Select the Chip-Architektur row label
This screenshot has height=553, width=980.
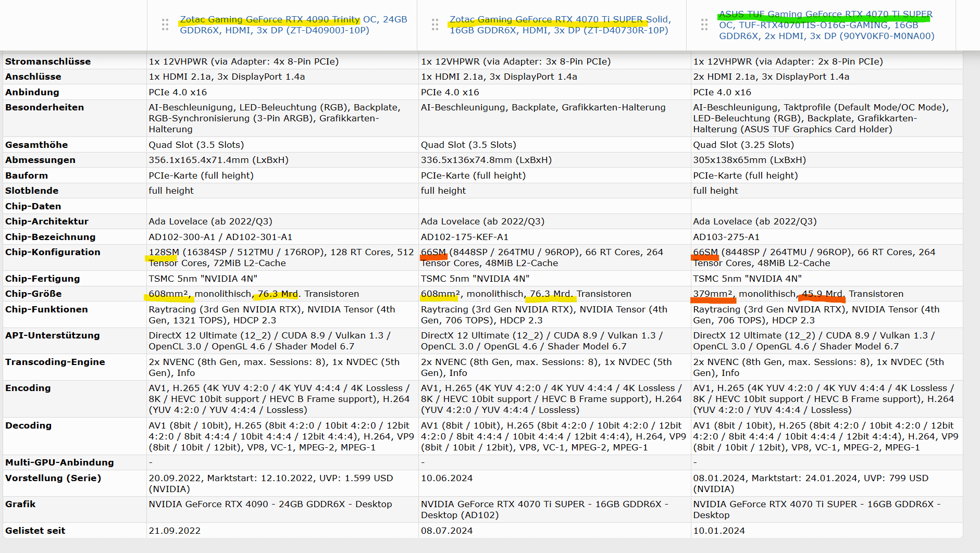[47, 221]
